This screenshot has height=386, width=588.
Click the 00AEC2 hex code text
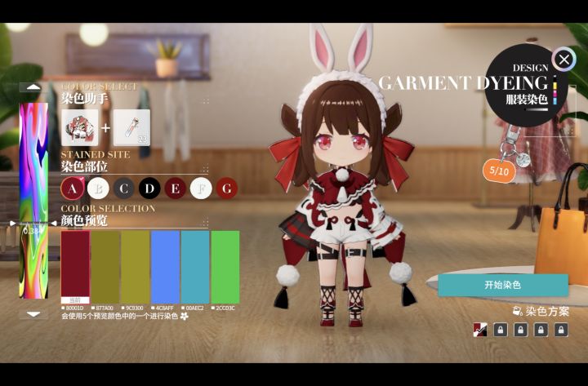(x=194, y=308)
